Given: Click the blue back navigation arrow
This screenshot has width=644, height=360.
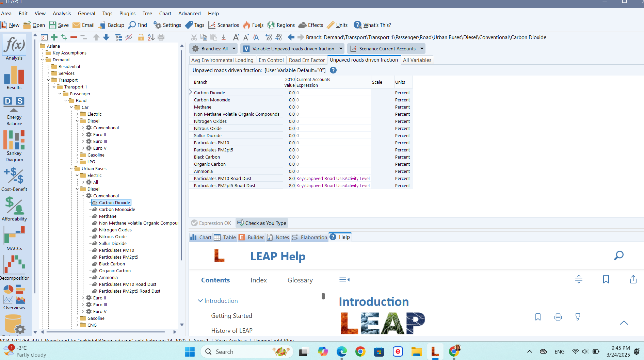Looking at the screenshot, I should 291,37.
